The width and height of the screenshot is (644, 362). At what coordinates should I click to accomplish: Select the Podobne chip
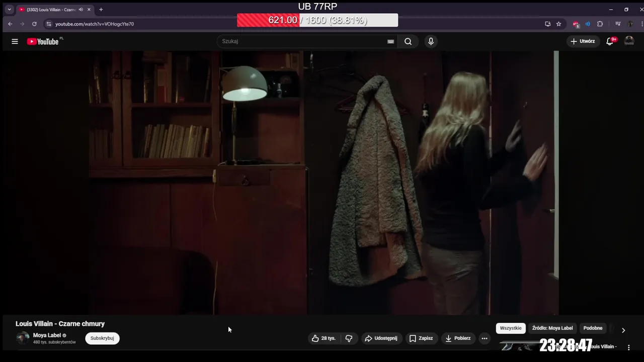[x=593, y=328]
